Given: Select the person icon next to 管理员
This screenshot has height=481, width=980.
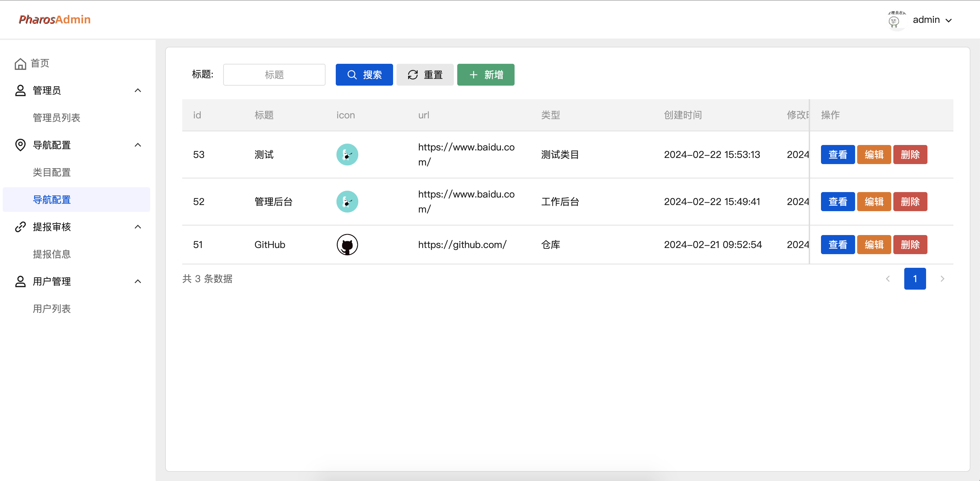Looking at the screenshot, I should point(20,90).
